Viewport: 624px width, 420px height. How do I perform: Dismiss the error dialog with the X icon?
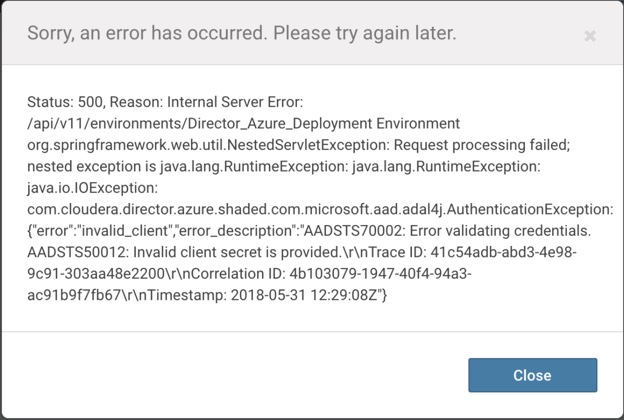pyautogui.click(x=590, y=36)
